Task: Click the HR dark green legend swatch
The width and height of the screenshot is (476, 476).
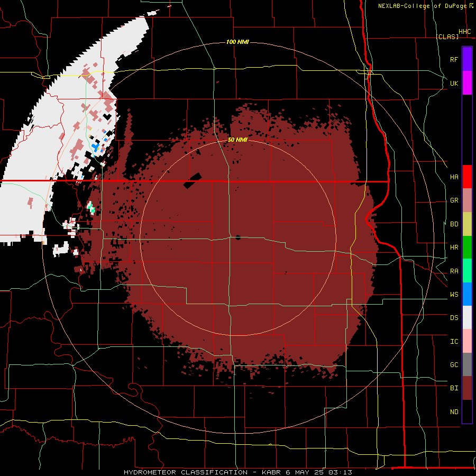Action: pyautogui.click(x=467, y=248)
